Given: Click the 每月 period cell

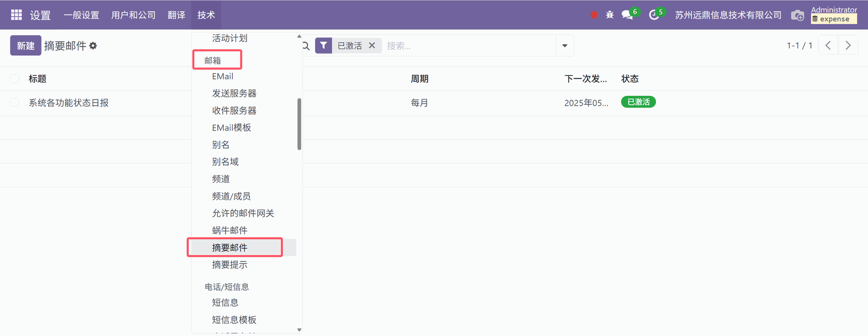Looking at the screenshot, I should [420, 103].
